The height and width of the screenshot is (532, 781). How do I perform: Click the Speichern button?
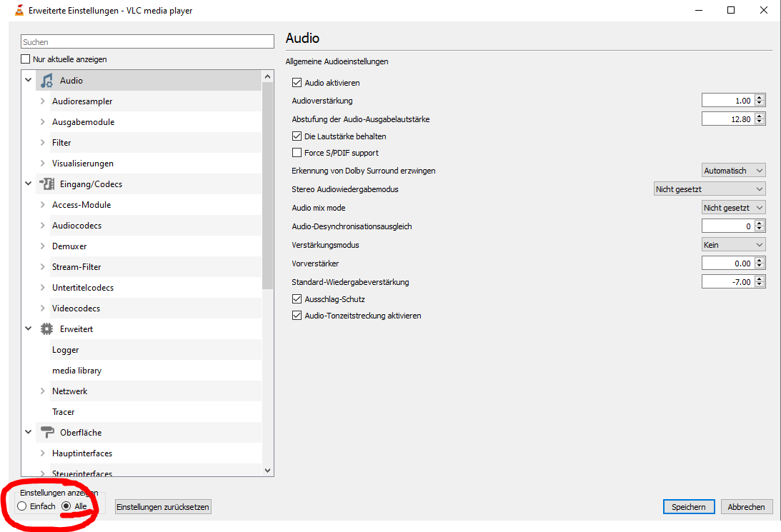click(x=688, y=507)
